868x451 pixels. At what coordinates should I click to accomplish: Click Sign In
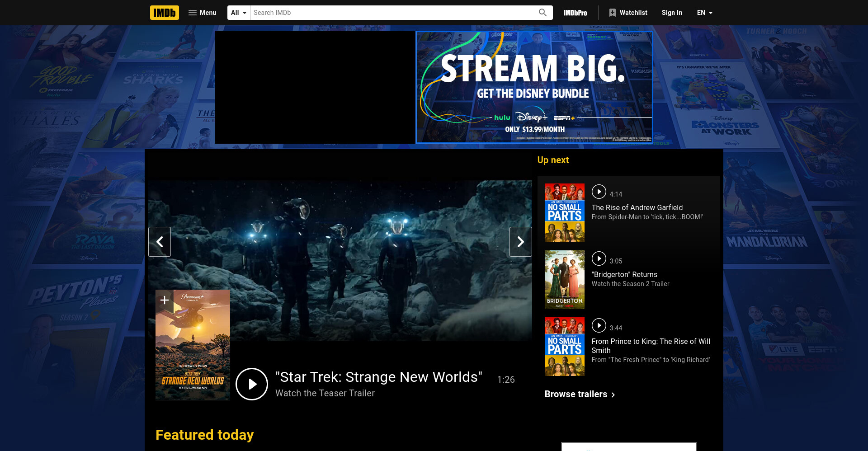pyautogui.click(x=672, y=13)
